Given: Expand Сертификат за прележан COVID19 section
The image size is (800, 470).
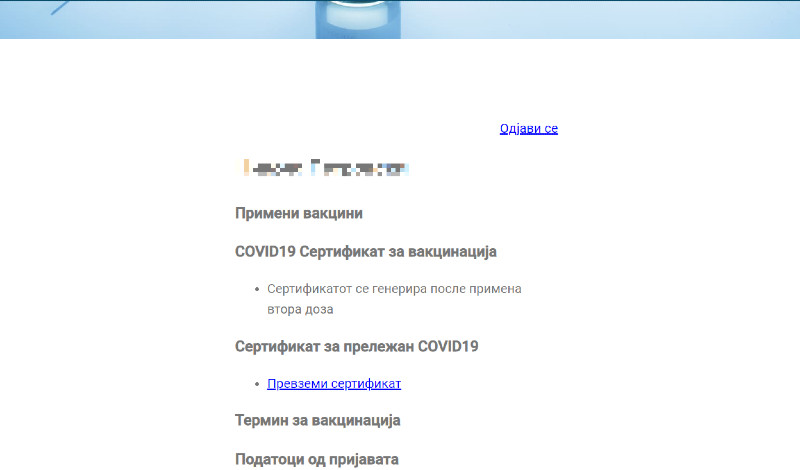Looking at the screenshot, I should point(357,346).
